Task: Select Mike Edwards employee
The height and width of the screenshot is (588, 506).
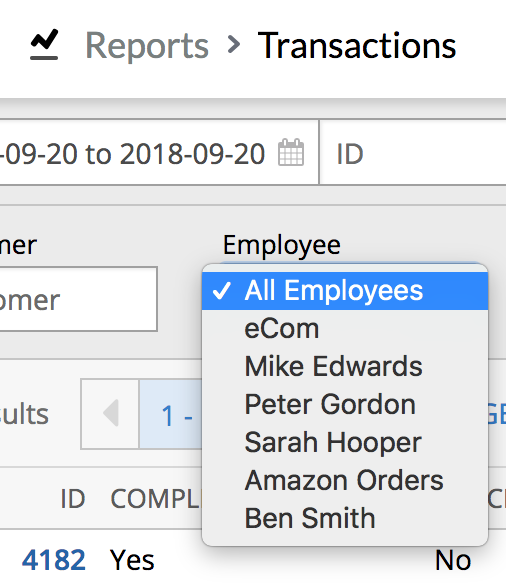Action: 345,366
